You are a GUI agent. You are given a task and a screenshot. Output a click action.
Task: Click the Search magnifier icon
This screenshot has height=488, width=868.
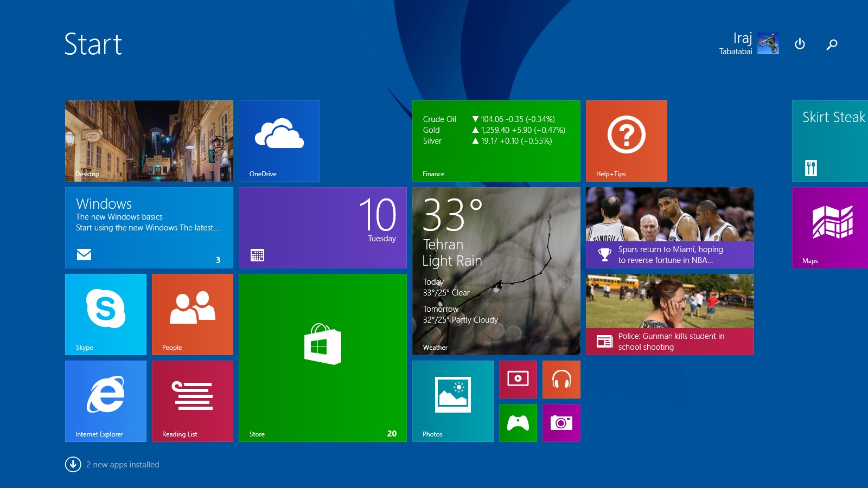832,44
